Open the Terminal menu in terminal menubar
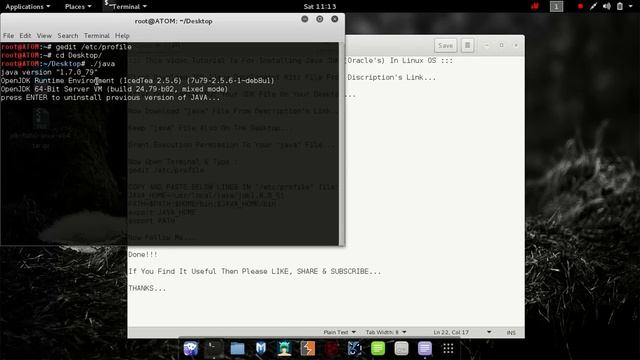The width and height of the screenshot is (640, 360). pyautogui.click(x=97, y=36)
